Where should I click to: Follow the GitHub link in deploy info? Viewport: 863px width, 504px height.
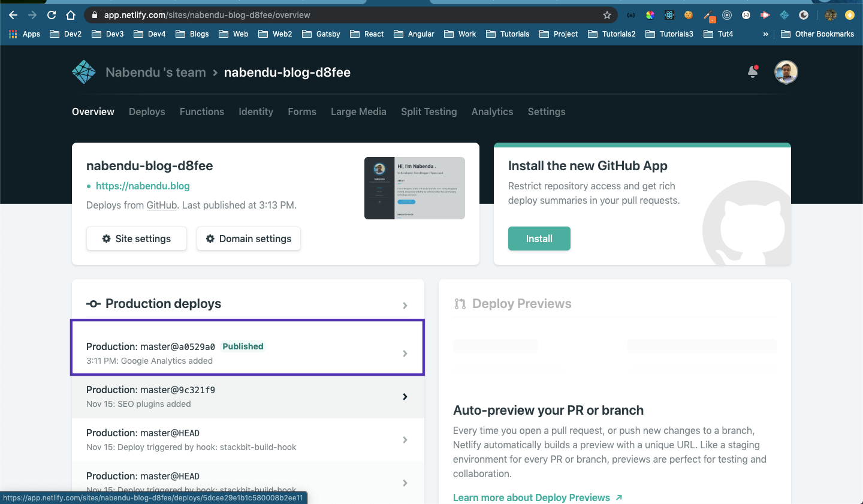162,205
